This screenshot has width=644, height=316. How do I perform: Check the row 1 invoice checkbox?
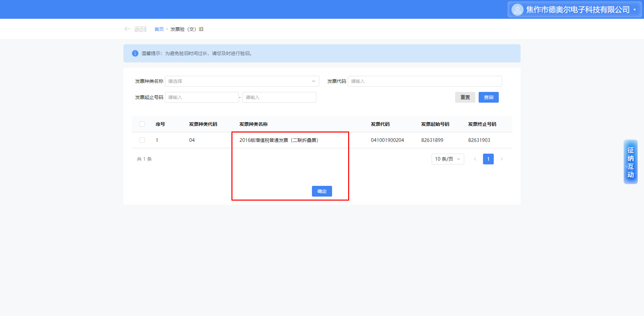tap(142, 140)
